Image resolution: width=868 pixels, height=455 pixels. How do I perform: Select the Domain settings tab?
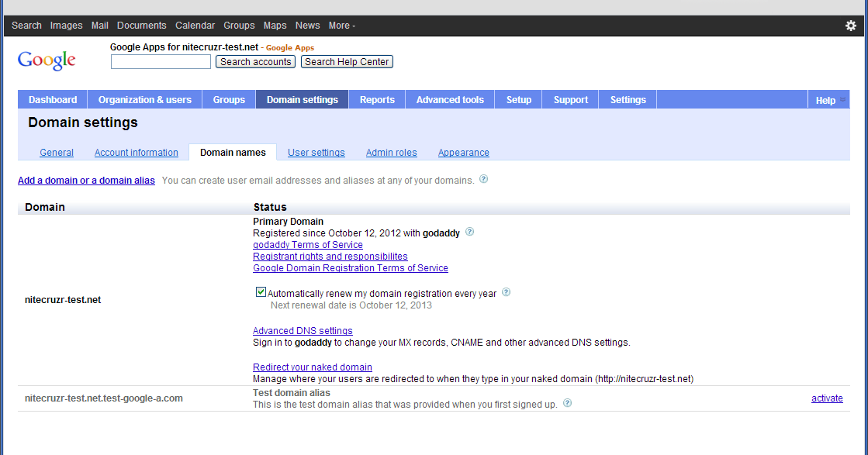[x=303, y=99]
